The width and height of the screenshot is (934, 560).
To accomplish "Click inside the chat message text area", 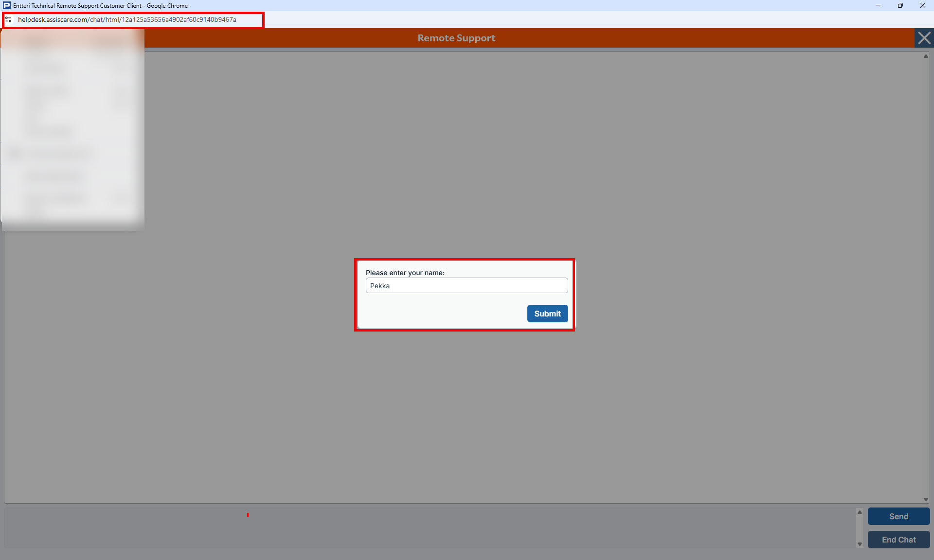I will click(x=430, y=528).
